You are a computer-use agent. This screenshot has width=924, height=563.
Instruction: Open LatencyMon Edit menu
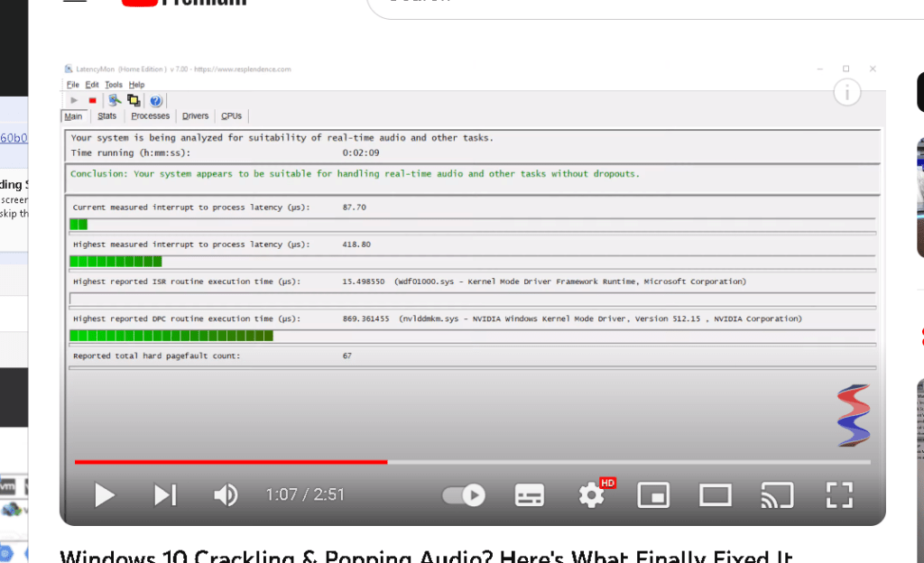point(92,85)
